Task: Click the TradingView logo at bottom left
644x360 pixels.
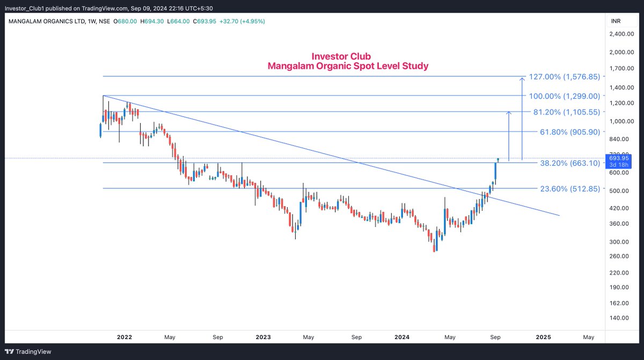Action: [x=27, y=351]
